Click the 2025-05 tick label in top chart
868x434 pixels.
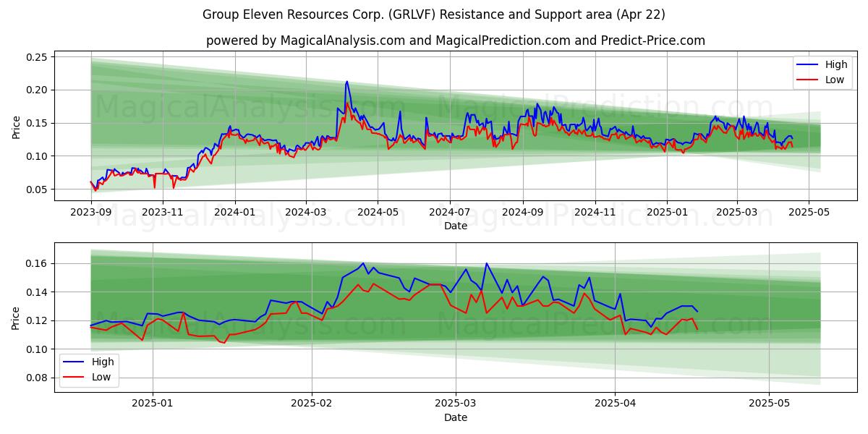point(809,213)
